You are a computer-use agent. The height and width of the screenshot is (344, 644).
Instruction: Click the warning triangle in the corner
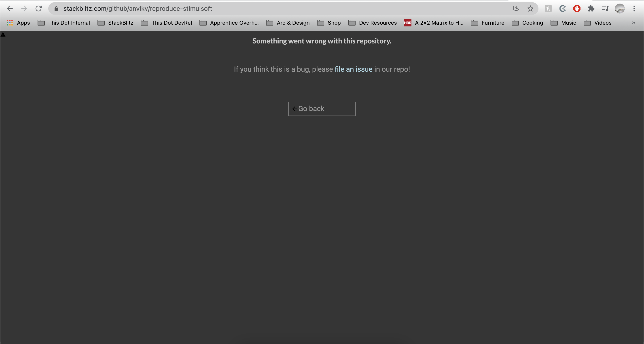click(3, 34)
